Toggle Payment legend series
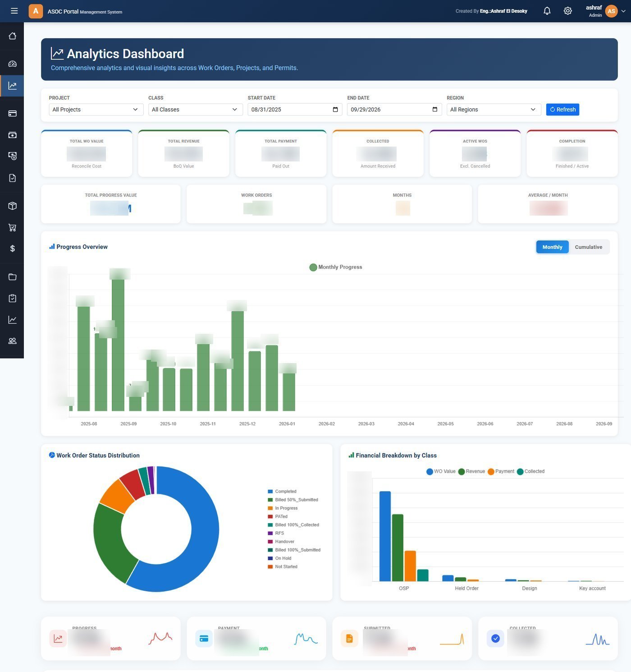Screen dimensions: 631x672 (501, 471)
